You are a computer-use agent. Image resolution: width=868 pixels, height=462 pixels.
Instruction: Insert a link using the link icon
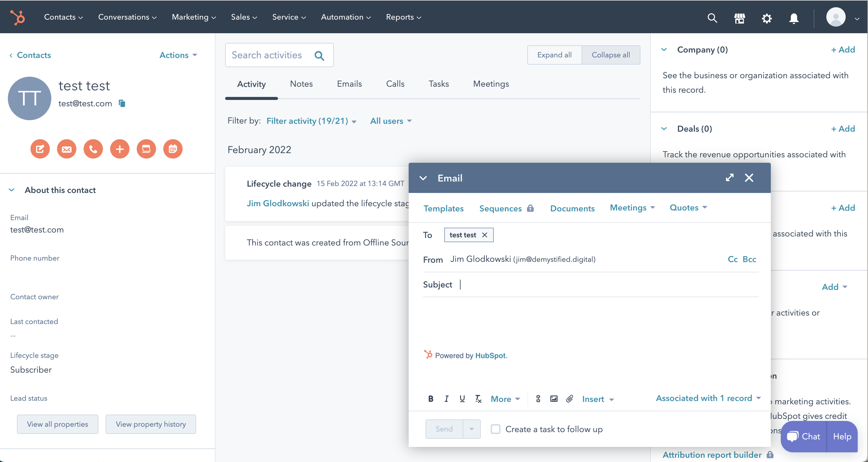(x=538, y=399)
